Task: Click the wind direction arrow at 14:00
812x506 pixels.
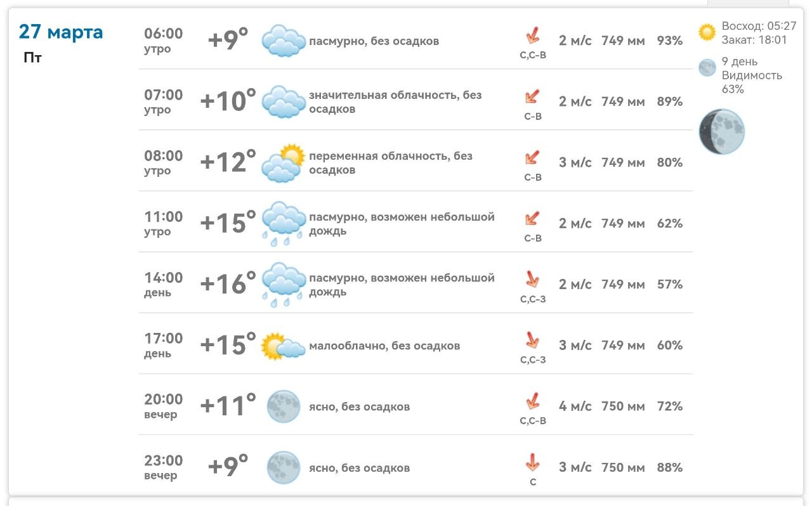Action: [532, 279]
